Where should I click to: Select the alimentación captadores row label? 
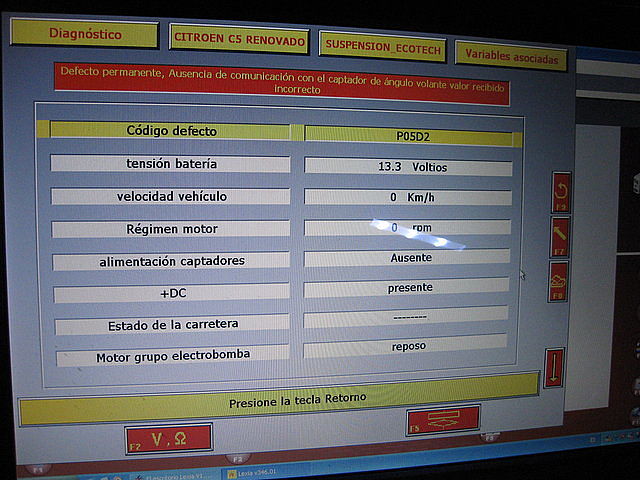(x=171, y=261)
